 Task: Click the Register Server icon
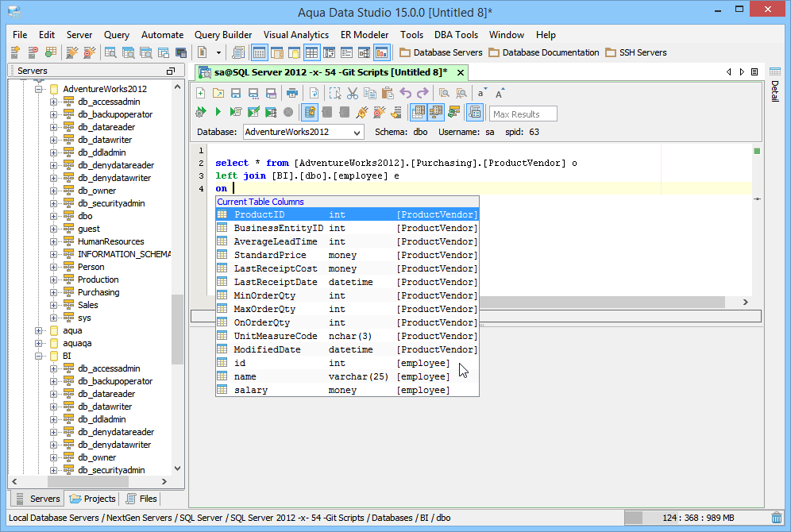(16, 52)
